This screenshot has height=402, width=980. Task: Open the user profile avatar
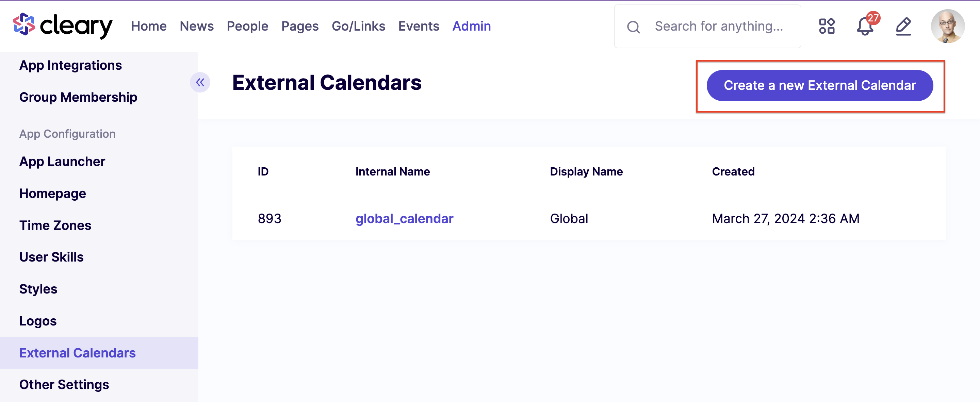click(x=948, y=26)
